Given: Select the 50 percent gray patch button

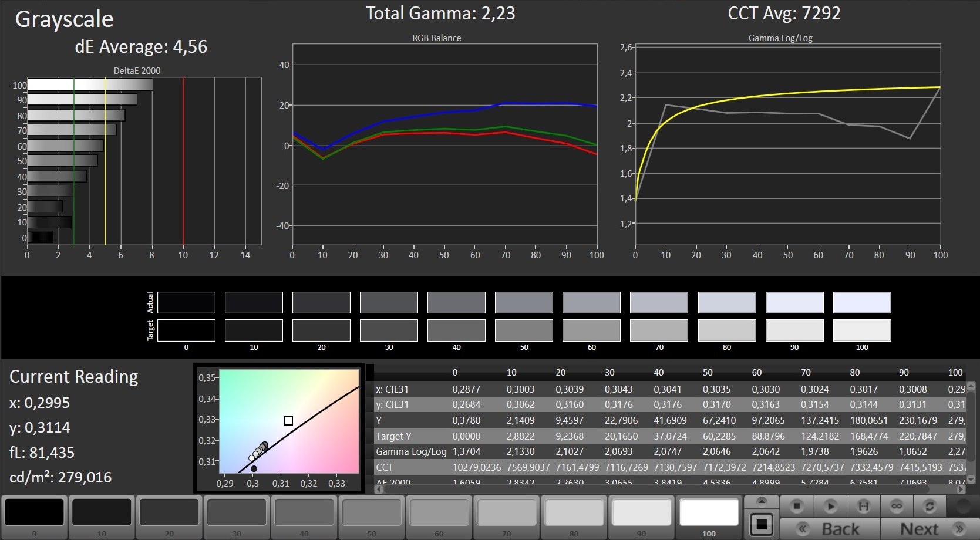Looking at the screenshot, I should point(372,513).
